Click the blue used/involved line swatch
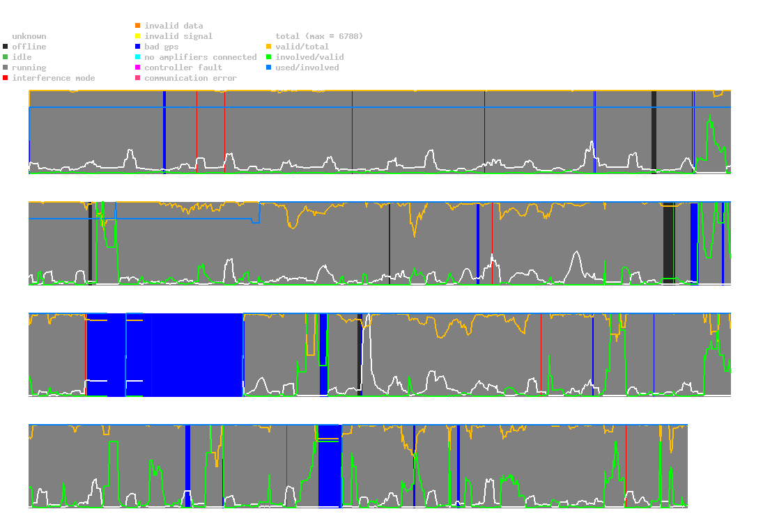763x532 pixels. pyautogui.click(x=268, y=68)
